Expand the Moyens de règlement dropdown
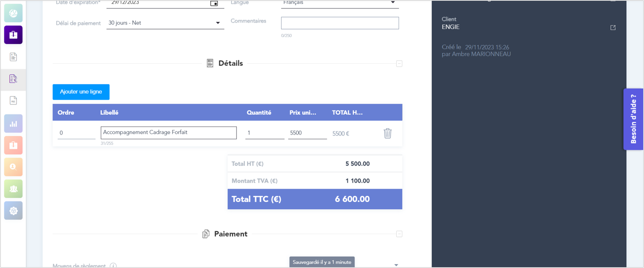 396,265
